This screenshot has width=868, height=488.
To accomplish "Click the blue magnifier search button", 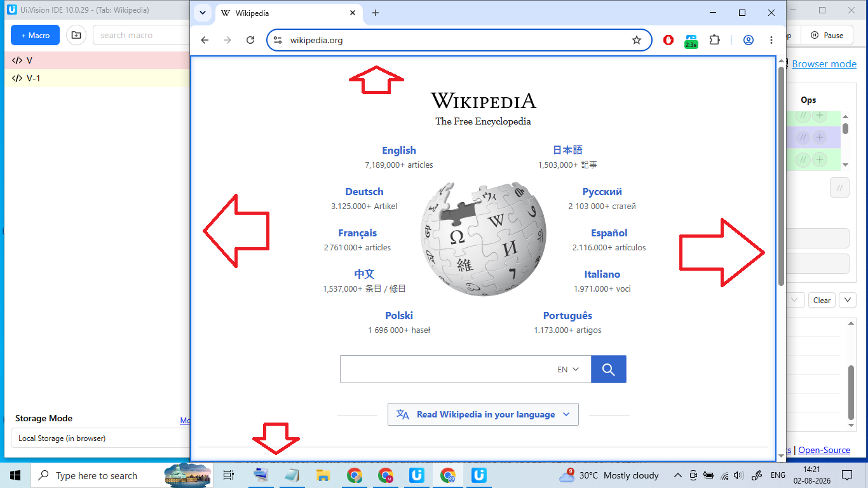I will tap(609, 369).
